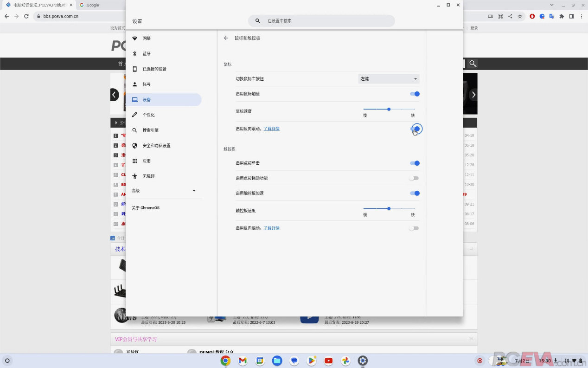Image resolution: width=588 pixels, height=368 pixels.
Task: Select the 无障碍 accessibility icon
Action: (134, 176)
